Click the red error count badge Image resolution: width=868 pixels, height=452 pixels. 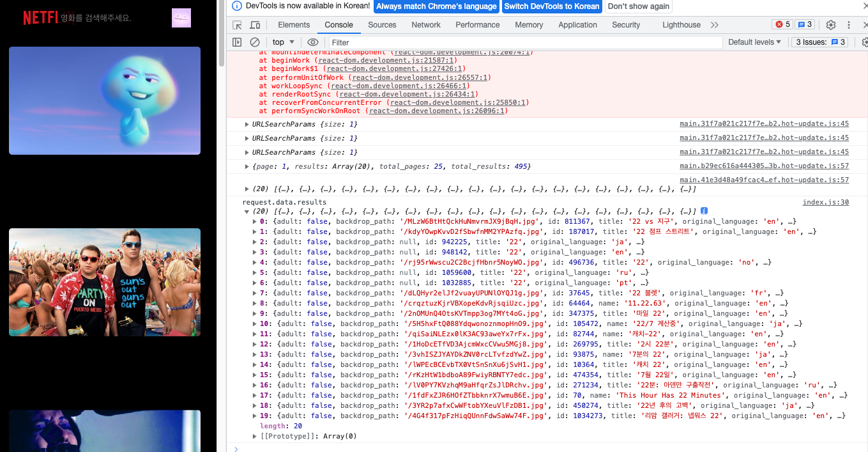point(782,25)
